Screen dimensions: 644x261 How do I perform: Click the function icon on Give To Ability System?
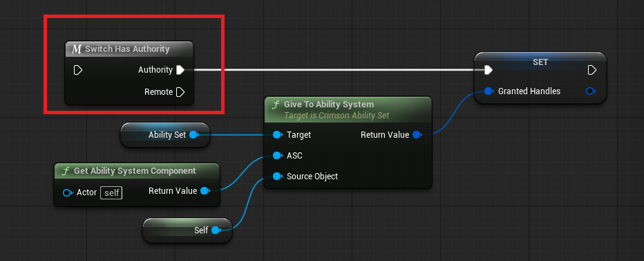[276, 105]
